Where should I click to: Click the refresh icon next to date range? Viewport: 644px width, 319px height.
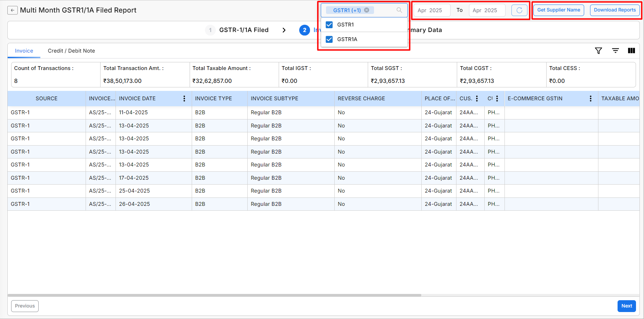(x=519, y=10)
